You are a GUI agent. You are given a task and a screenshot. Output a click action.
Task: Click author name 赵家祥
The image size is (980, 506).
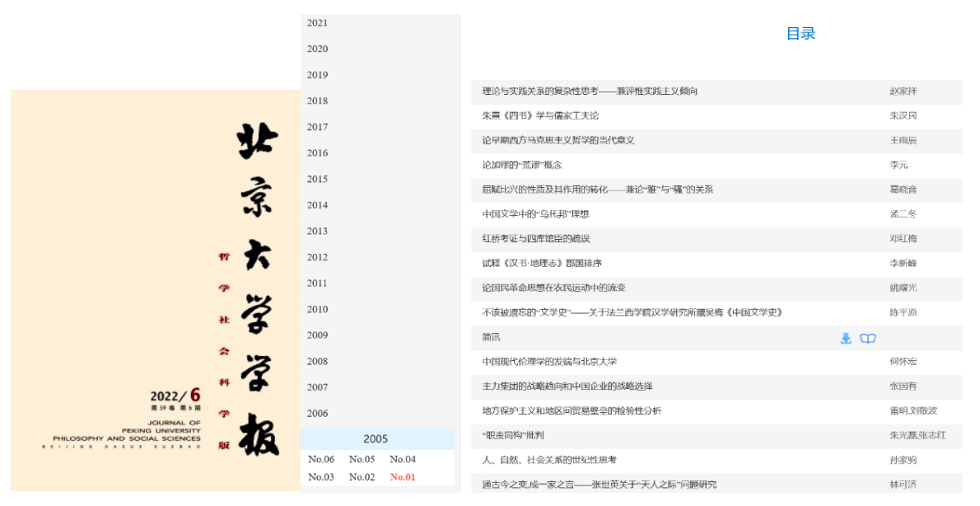coord(903,91)
